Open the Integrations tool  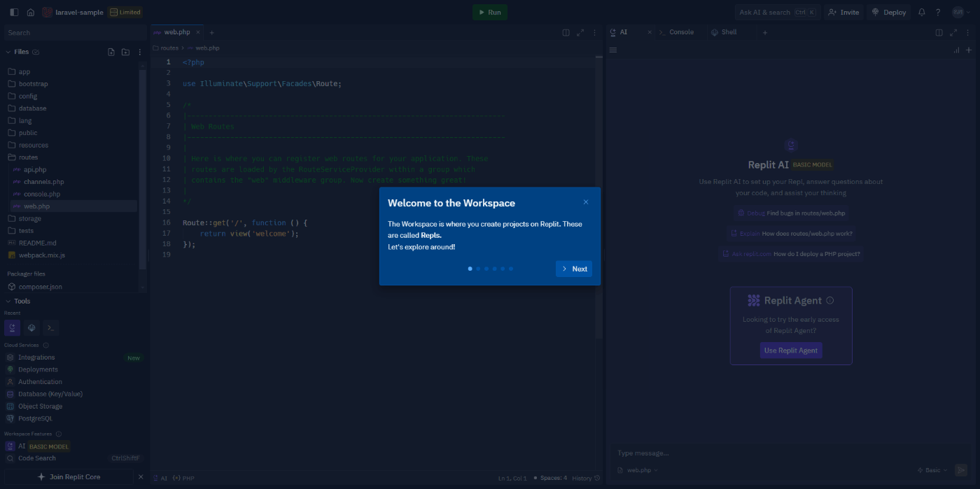pos(73,357)
